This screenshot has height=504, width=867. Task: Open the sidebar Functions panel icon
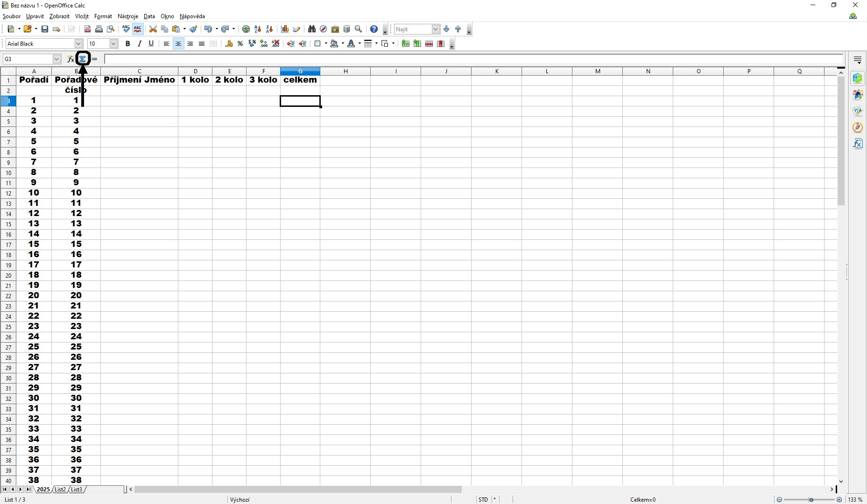(858, 143)
